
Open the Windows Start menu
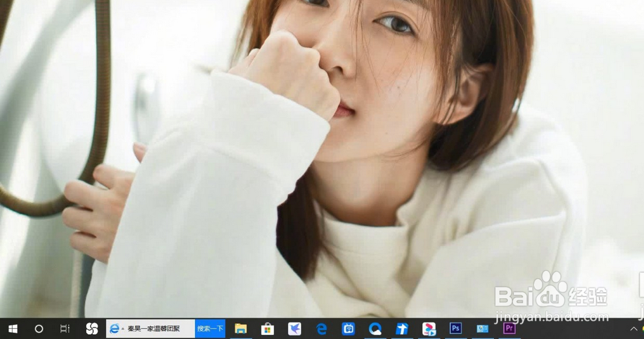[x=13, y=329]
